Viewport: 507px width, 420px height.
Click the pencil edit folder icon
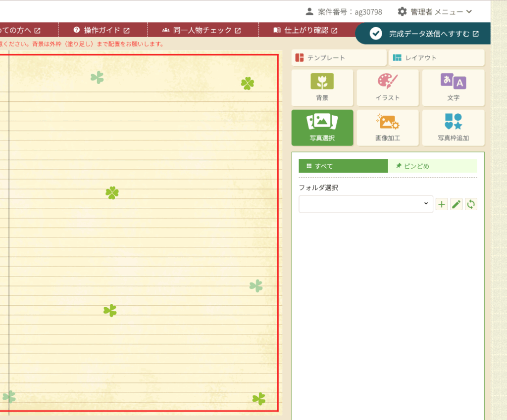[456, 204]
